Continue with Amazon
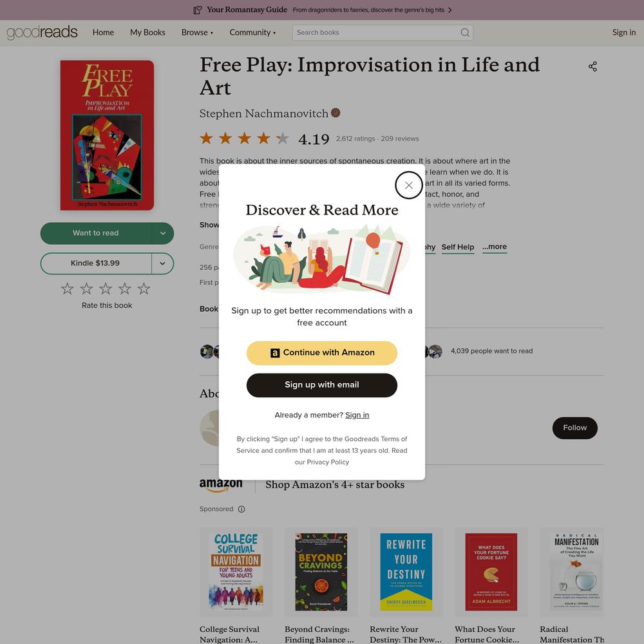 321,353
